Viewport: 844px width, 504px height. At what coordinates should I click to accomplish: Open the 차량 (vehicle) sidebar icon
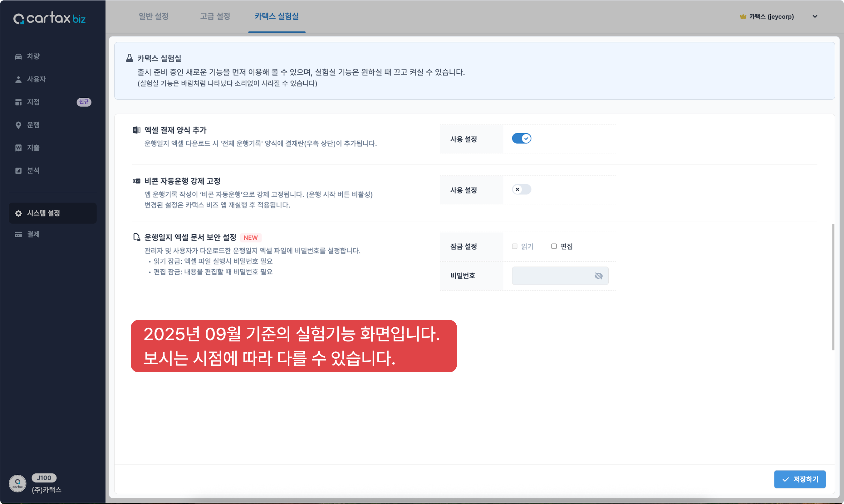click(18, 56)
